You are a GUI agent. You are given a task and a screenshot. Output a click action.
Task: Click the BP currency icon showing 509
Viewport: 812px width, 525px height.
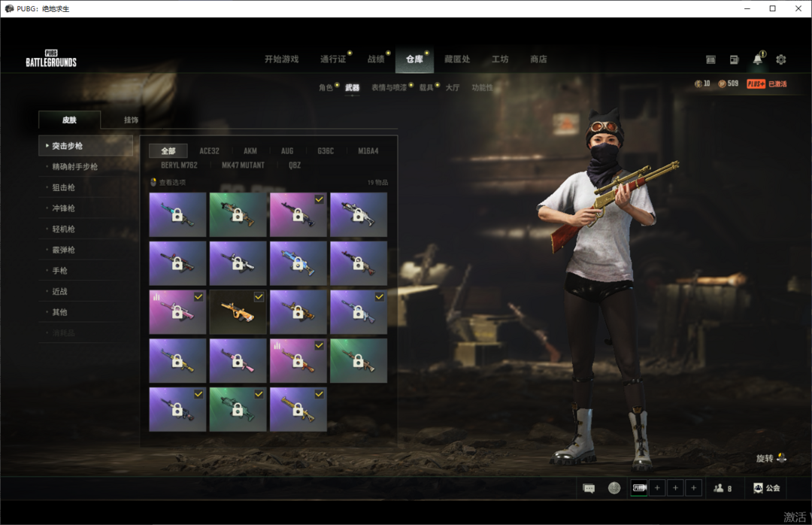pyautogui.click(x=722, y=83)
